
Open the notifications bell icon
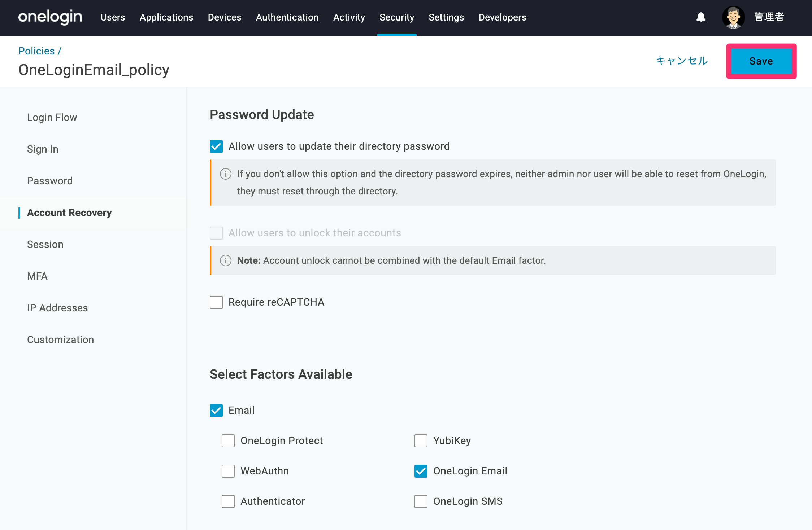(x=701, y=17)
